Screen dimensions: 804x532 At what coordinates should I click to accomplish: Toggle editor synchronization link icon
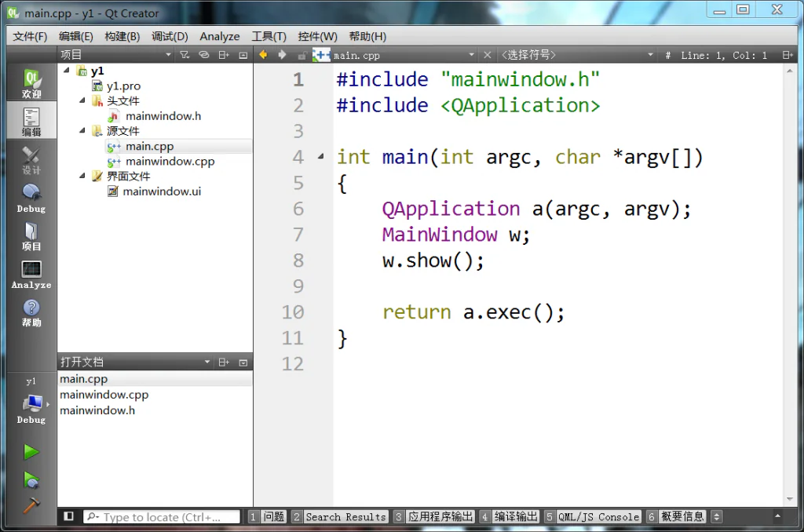[x=204, y=55]
